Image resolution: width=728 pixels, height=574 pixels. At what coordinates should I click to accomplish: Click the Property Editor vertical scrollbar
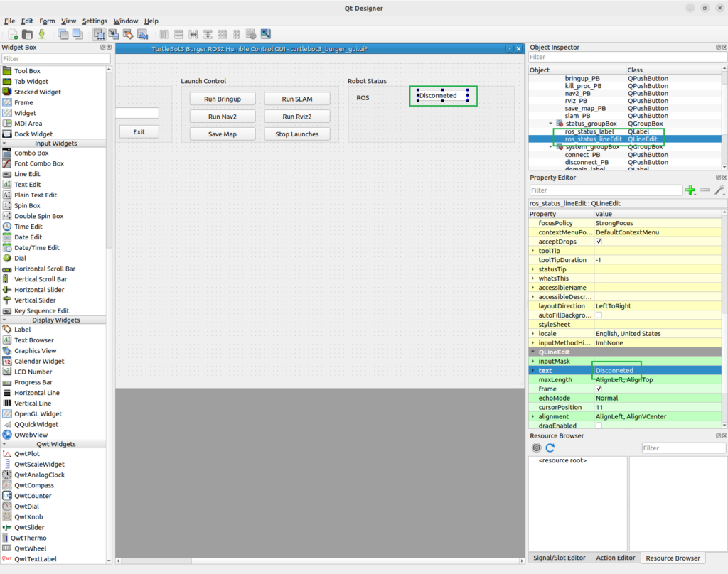click(724, 319)
